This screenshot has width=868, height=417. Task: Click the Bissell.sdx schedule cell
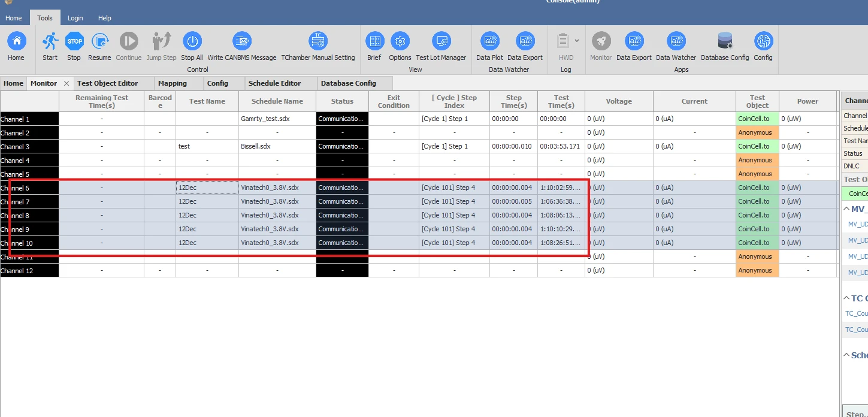[x=277, y=146]
